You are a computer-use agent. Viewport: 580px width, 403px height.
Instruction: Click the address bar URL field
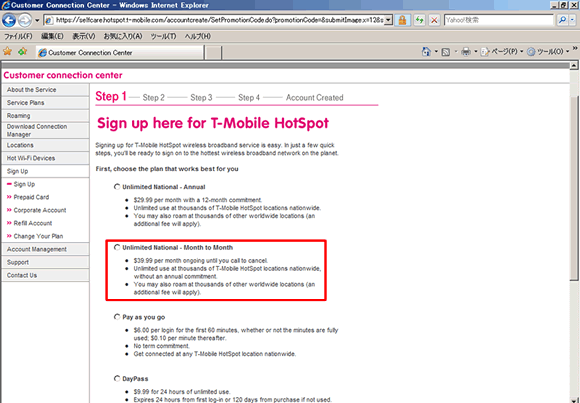point(218,20)
